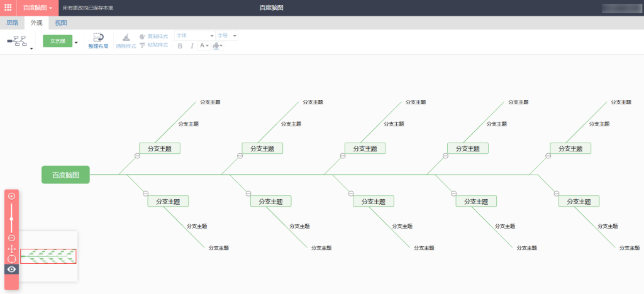
Task: Click the centered 百度脑图 document title
Action: pyautogui.click(x=272, y=8)
